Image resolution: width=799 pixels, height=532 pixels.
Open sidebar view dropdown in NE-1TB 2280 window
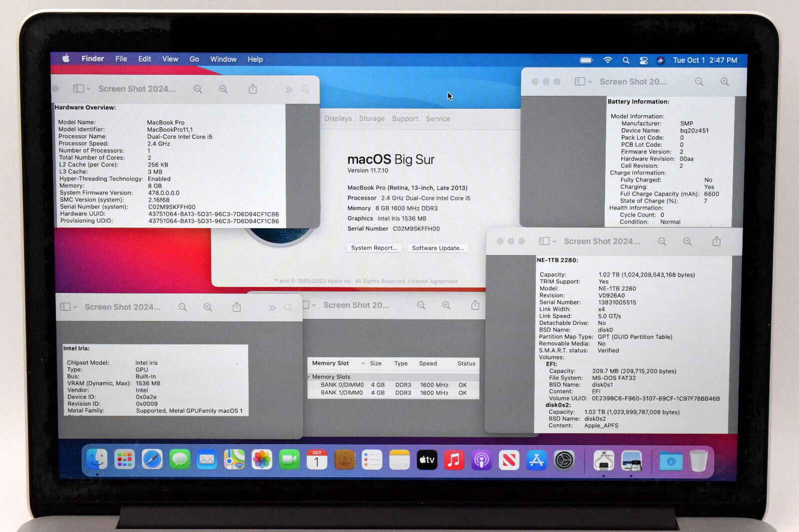click(x=547, y=241)
